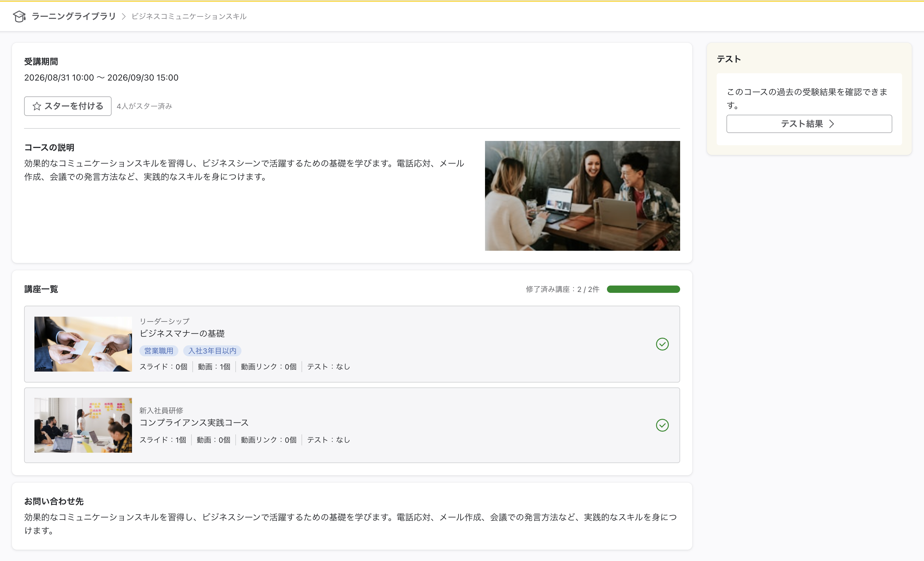Click the 4人がスター済み text
924x561 pixels.
point(144,106)
